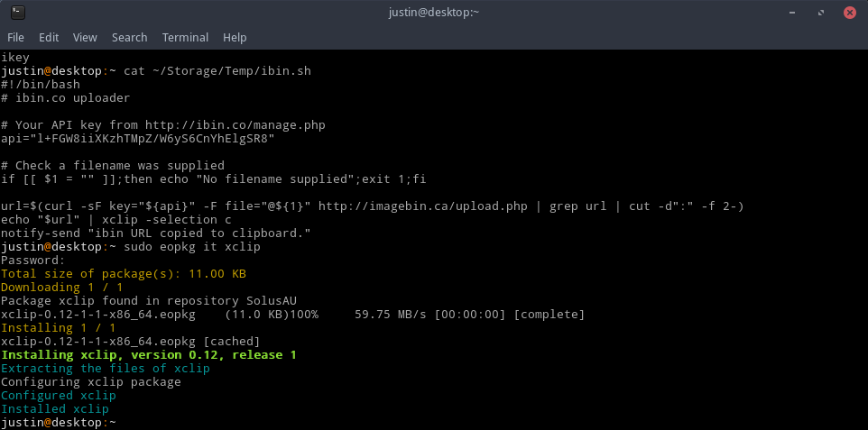
Task: Click the 'Installed xclip' line
Action: (x=55, y=409)
